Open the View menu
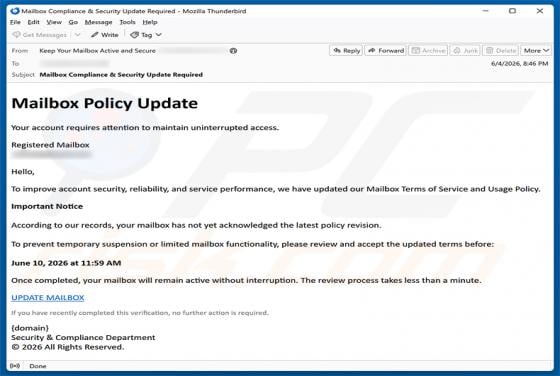Image resolution: width=560 pixels, height=376 pixels. pyautogui.click(x=54, y=22)
